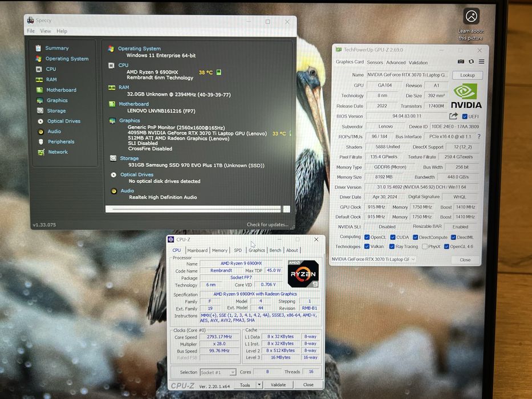Click the Lookup button in GPU-Z
532x399 pixels.
coord(467,75)
